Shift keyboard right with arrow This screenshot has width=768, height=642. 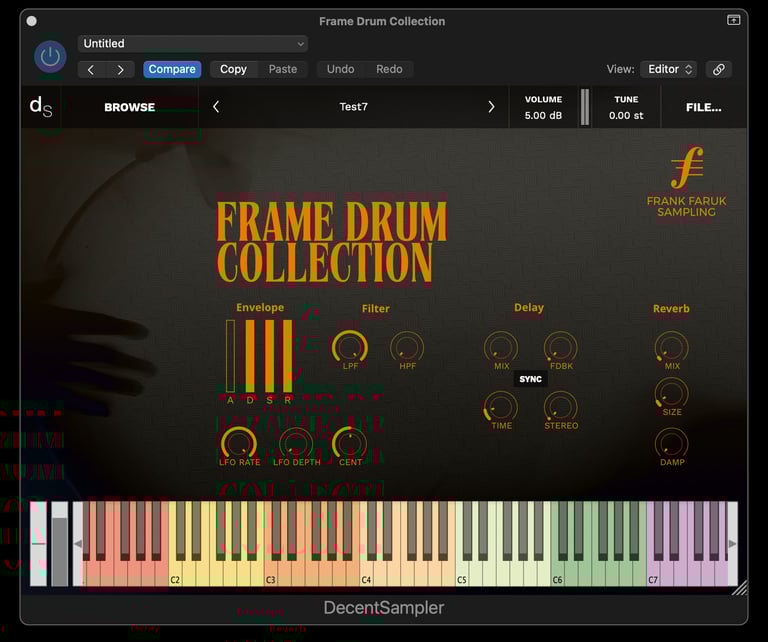(732, 544)
